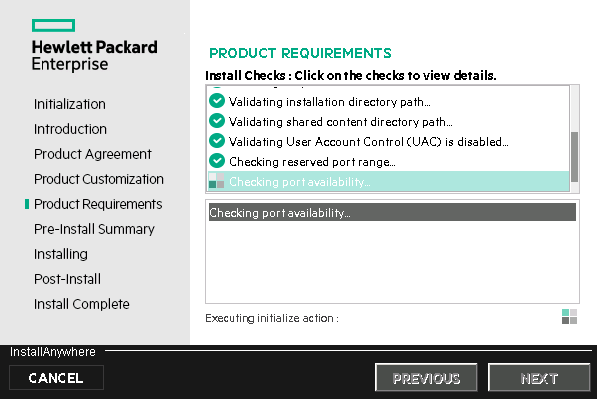Screen dimensions: 597x399
Task: Click the Install Complete step
Action: pyautogui.click(x=81, y=304)
